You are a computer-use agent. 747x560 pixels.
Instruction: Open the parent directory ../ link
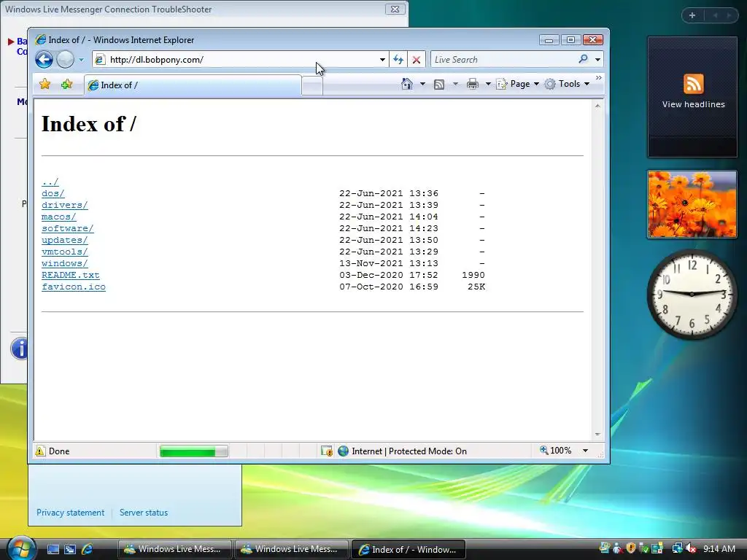click(50, 182)
